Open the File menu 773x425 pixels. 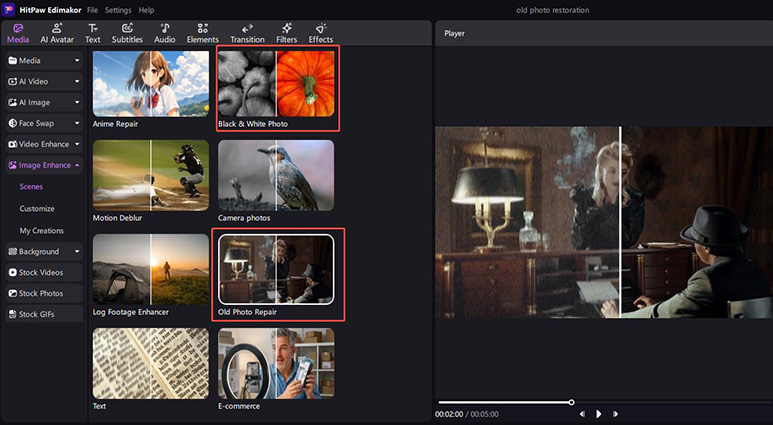pos(92,10)
